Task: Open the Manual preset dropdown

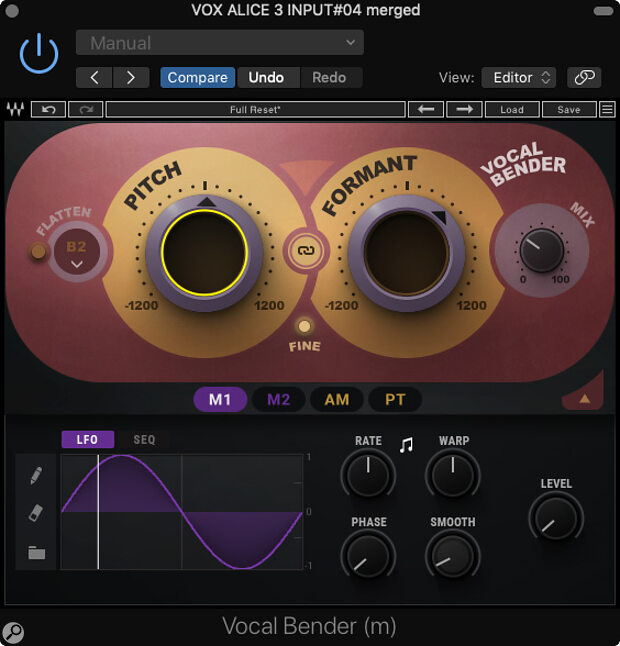Action: pyautogui.click(x=220, y=42)
